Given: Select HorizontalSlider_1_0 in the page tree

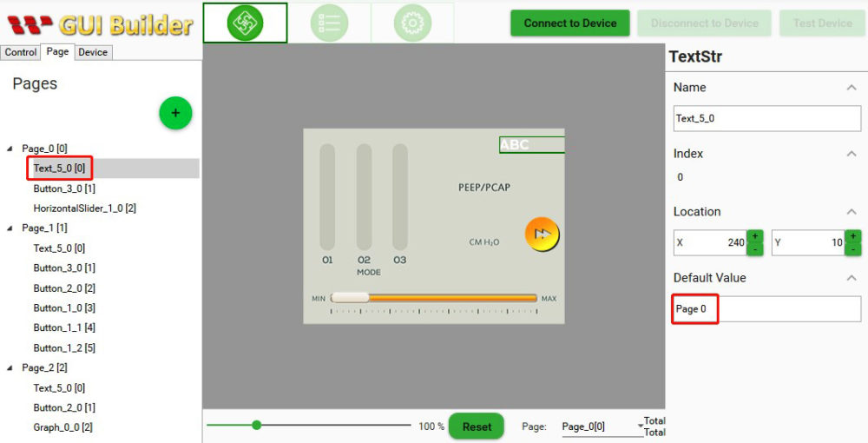Looking at the screenshot, I should pos(85,208).
